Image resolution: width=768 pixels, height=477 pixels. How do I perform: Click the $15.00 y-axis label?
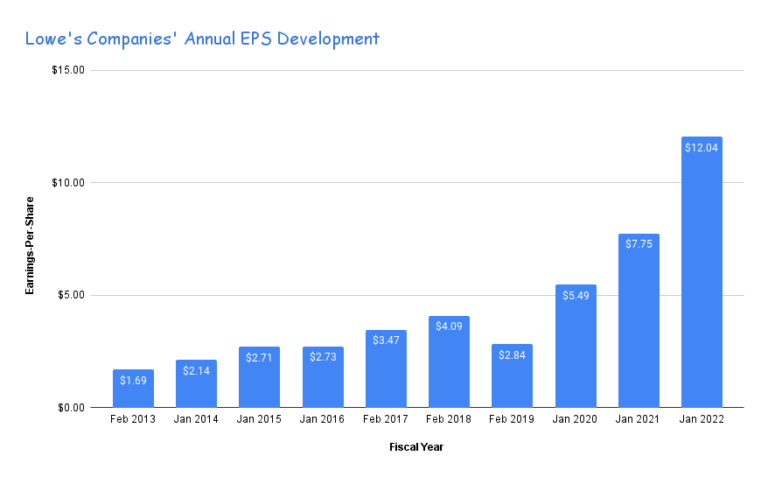coord(68,71)
